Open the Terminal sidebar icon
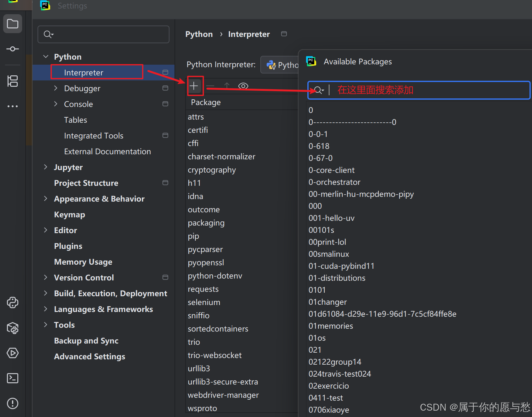The height and width of the screenshot is (417, 532). [13, 378]
